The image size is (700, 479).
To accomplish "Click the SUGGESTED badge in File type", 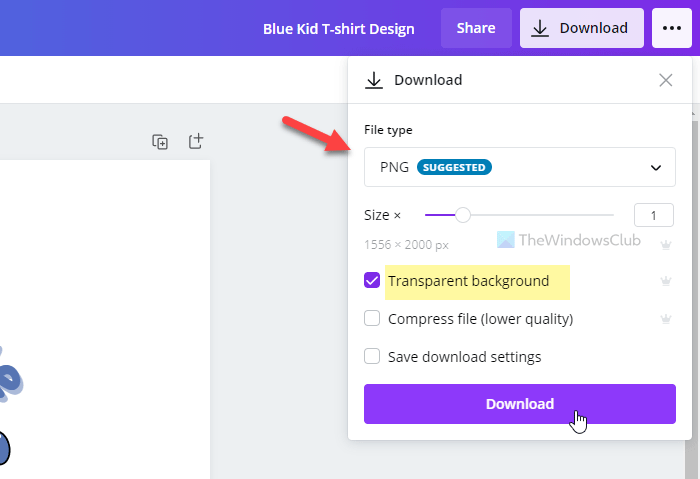I will [x=454, y=167].
